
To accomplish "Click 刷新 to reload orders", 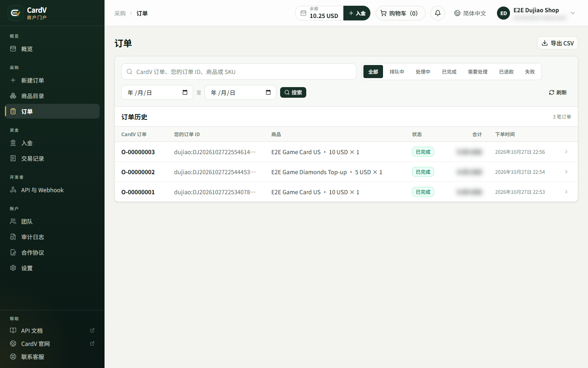I will [x=558, y=92].
